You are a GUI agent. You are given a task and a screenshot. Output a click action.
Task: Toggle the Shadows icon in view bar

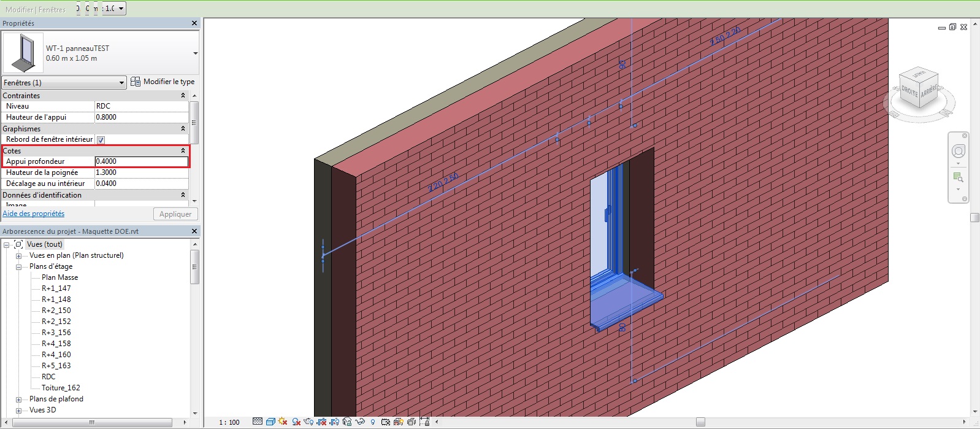click(x=296, y=422)
